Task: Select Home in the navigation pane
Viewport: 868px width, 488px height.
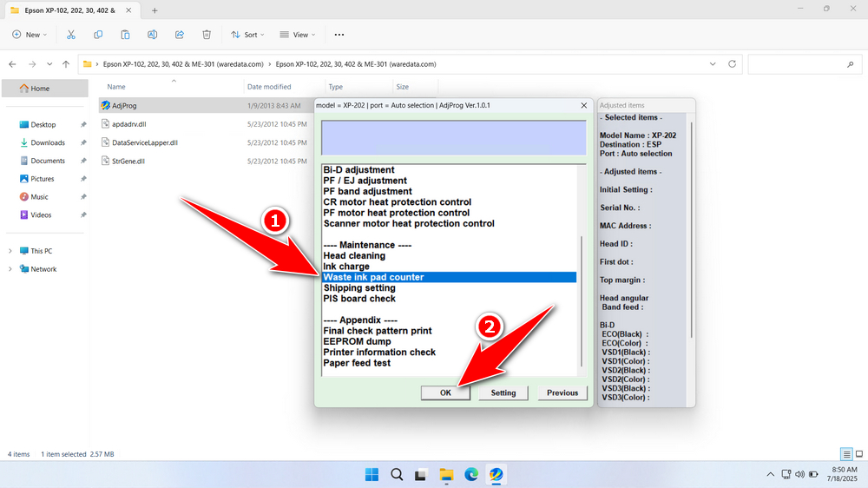Action: pos(45,88)
